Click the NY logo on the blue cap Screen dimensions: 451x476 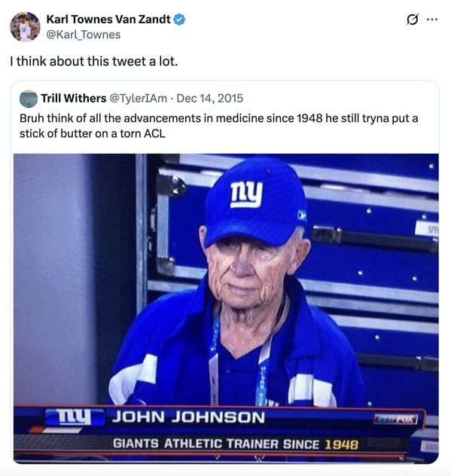(x=246, y=195)
